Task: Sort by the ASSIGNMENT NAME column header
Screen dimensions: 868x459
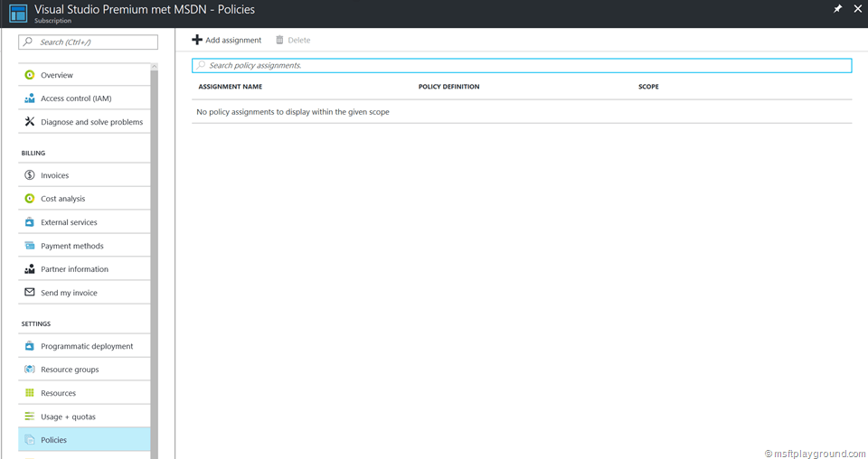Action: pyautogui.click(x=231, y=87)
